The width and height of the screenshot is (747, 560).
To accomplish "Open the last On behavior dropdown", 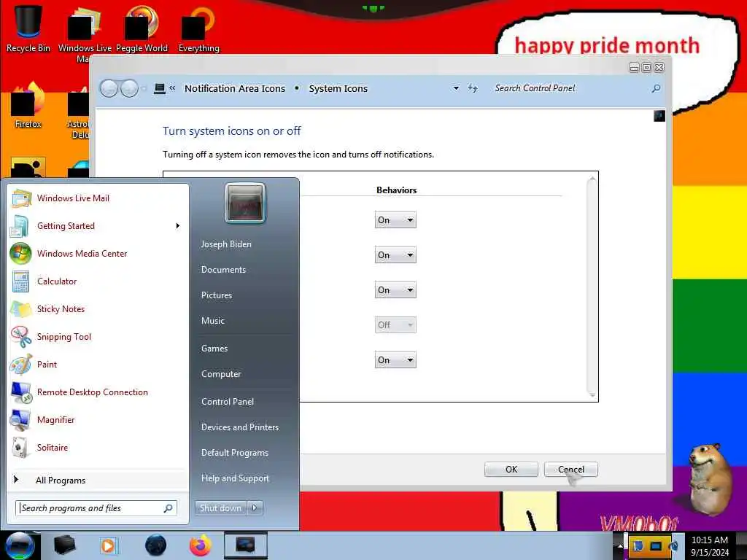I will pyautogui.click(x=395, y=360).
